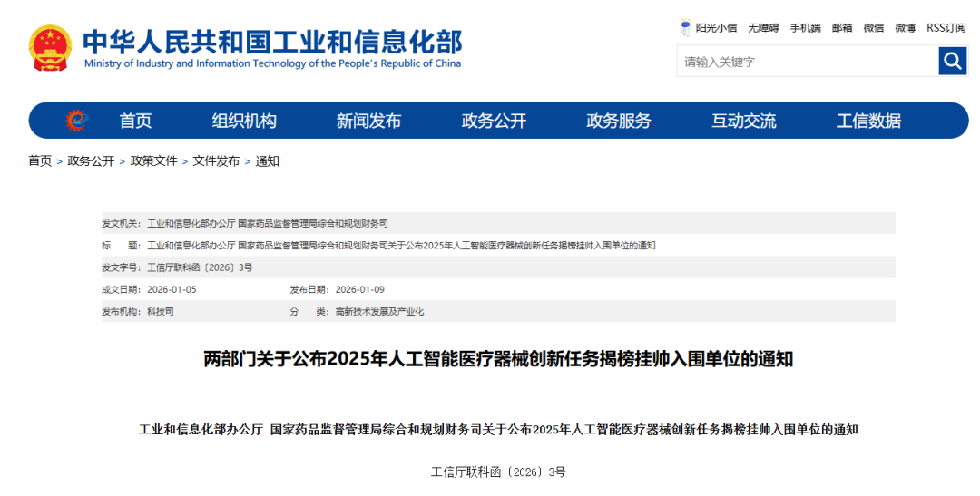
Task: Click 政策文件 in the breadcrumb trail
Action: pos(153,161)
